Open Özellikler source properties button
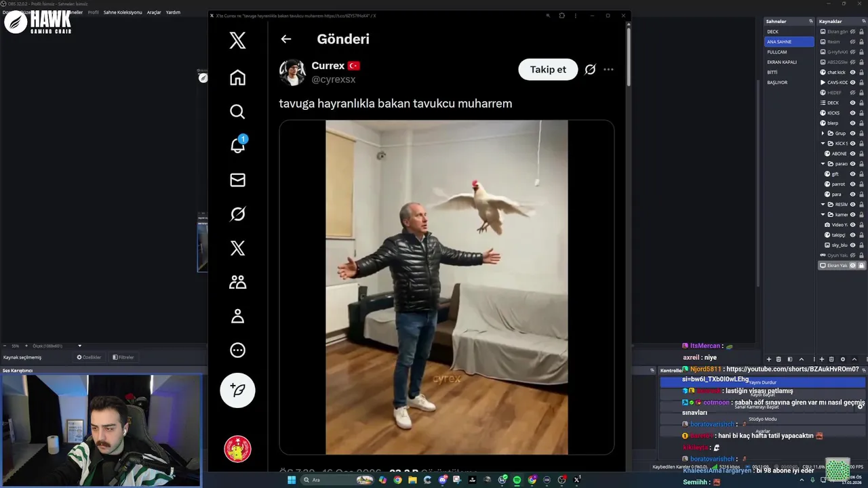The width and height of the screenshot is (868, 488). 89,357
